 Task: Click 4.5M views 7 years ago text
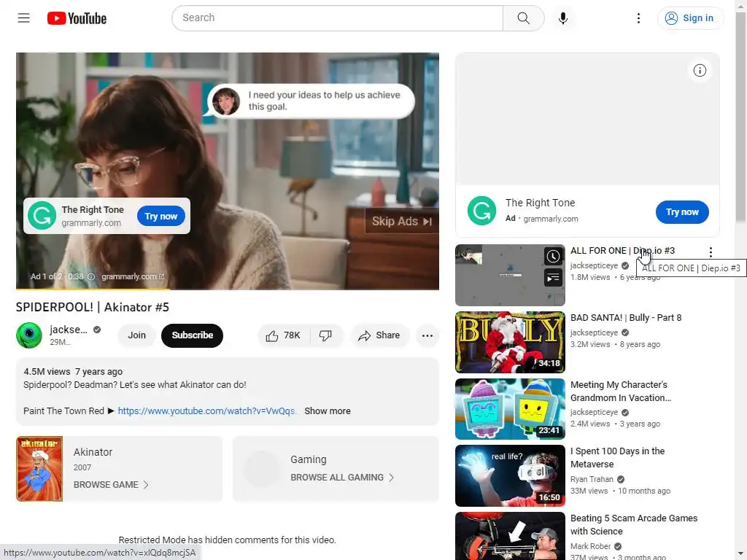[73, 371]
